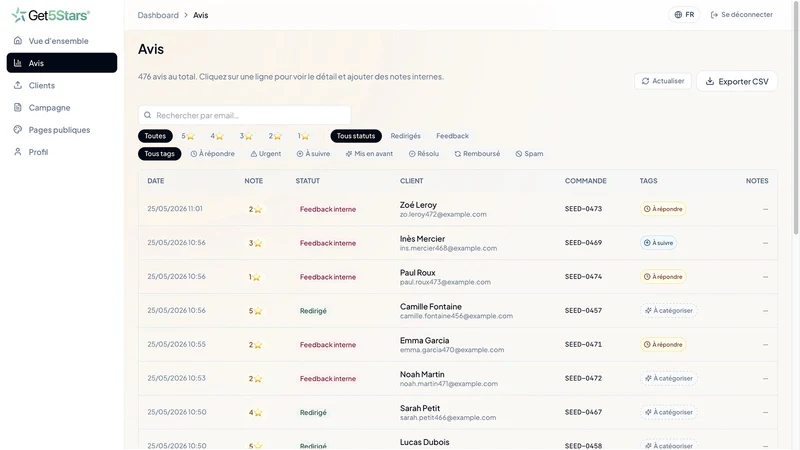800x450 pixels.
Task: Open the FR language selector
Action: point(684,15)
